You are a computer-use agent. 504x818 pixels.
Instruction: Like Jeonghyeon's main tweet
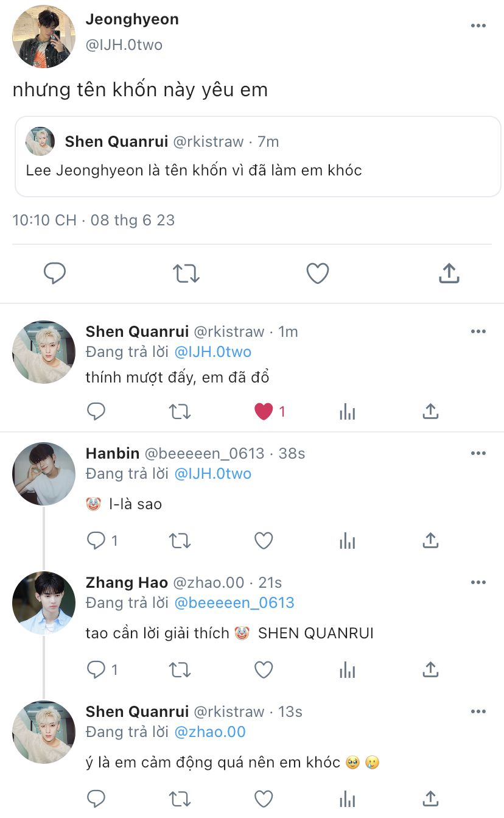[x=317, y=273]
